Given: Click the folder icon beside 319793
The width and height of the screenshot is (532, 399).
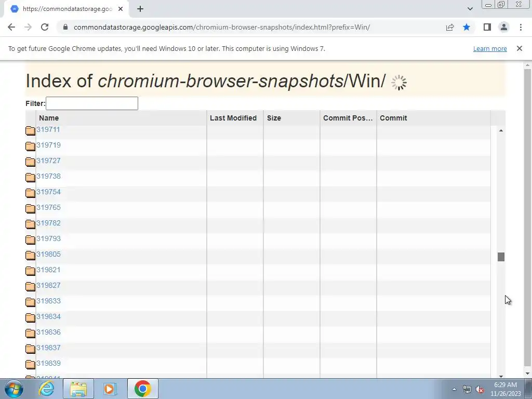Looking at the screenshot, I should click(30, 240).
